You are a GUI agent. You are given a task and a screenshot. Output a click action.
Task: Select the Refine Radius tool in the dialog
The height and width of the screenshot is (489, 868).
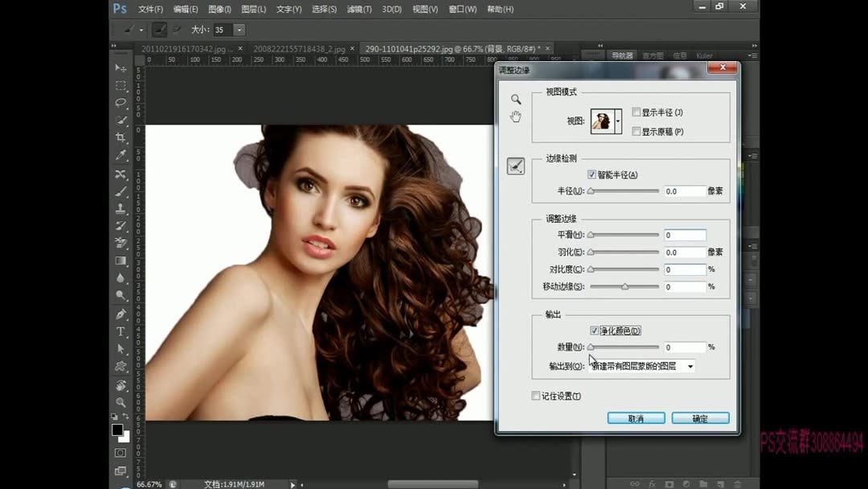coord(516,166)
